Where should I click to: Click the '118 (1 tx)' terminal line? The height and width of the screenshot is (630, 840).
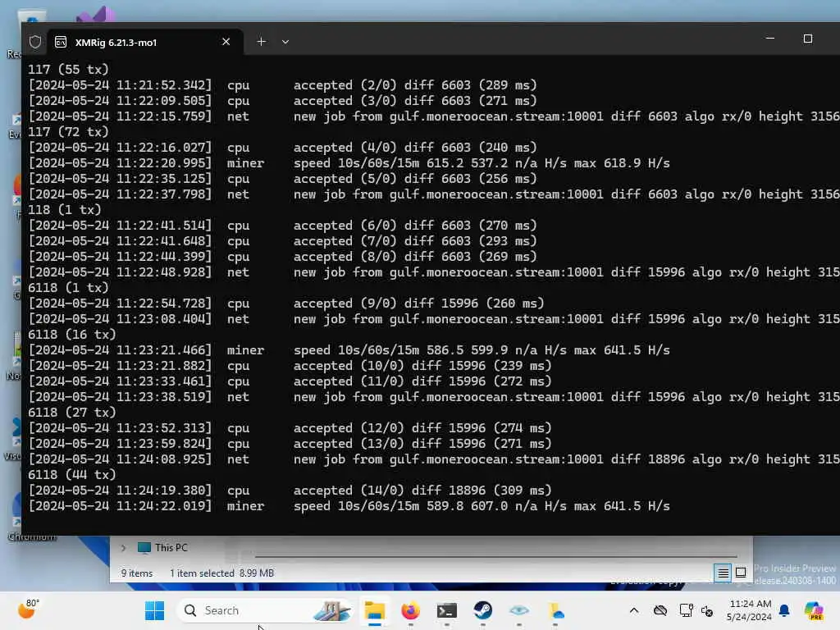tap(64, 209)
